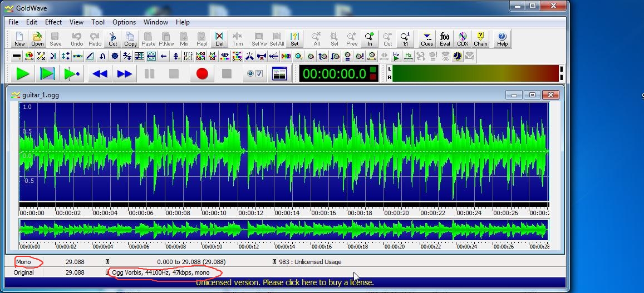Create a new file with New
644x293 pixels.
tap(19, 39)
